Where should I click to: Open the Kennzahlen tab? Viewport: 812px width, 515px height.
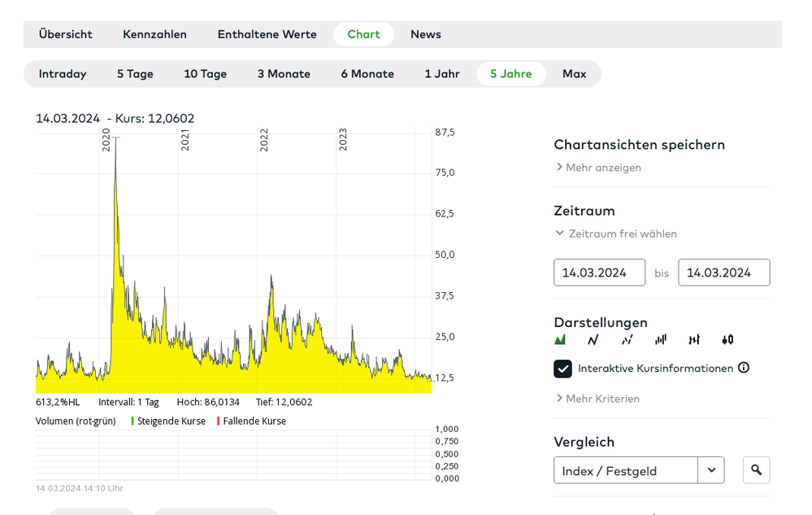point(154,34)
